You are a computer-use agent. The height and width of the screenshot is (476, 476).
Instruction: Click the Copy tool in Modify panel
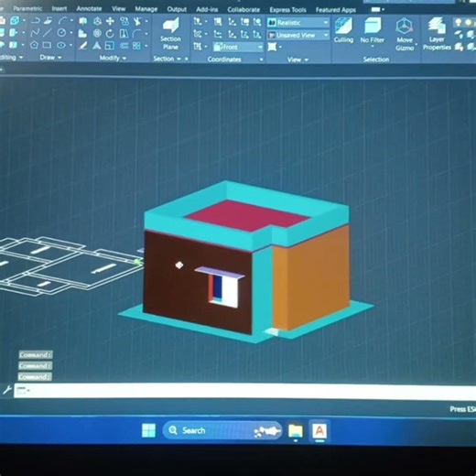click(x=124, y=21)
